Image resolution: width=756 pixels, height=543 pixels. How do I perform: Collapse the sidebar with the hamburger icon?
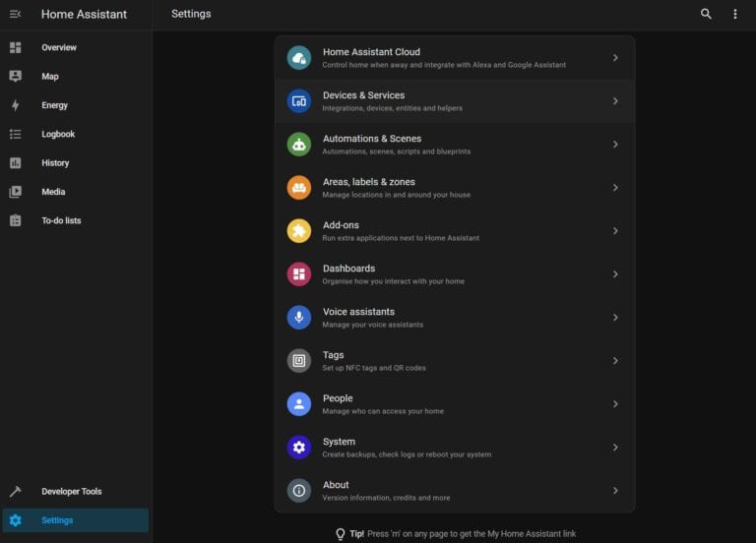click(15, 14)
